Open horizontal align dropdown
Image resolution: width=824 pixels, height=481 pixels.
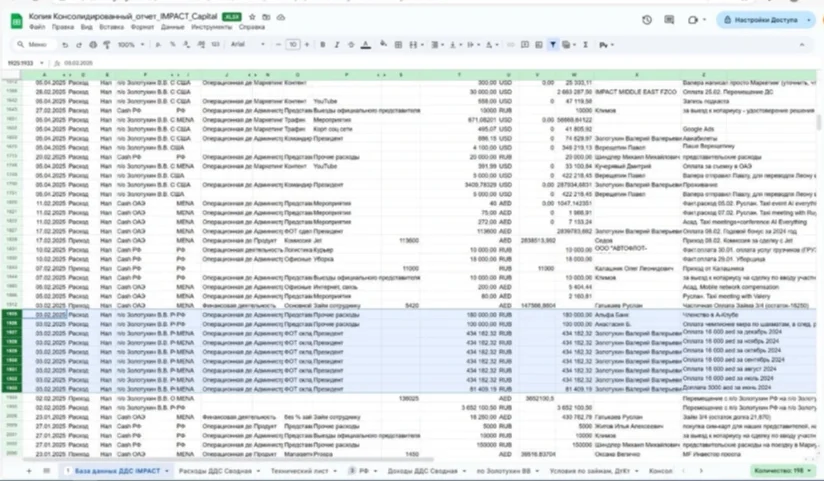(x=437, y=45)
